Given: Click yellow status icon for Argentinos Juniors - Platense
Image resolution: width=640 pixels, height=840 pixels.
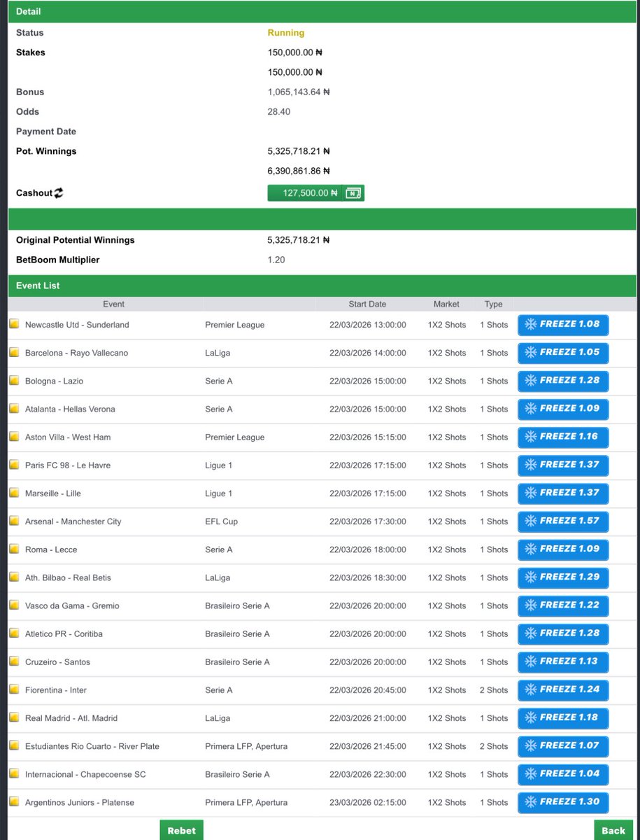Looking at the screenshot, I should coord(14,801).
